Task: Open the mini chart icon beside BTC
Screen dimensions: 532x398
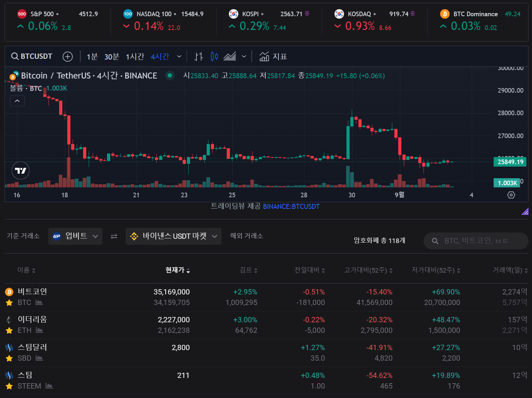Action: (39, 303)
